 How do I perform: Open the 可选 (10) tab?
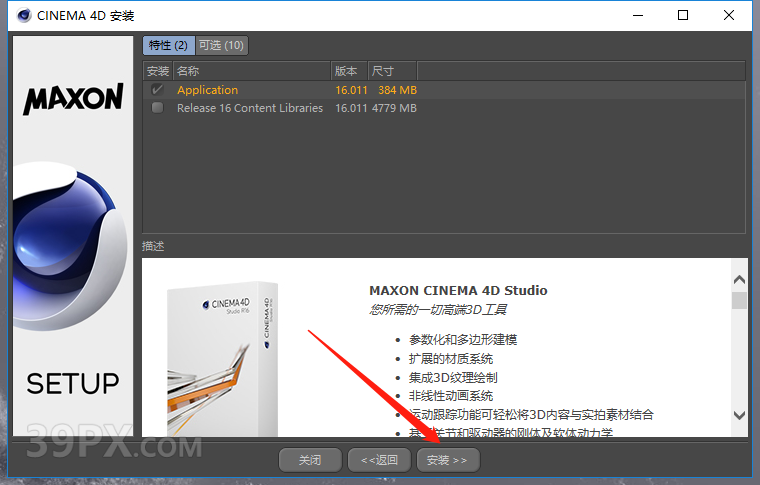[222, 46]
